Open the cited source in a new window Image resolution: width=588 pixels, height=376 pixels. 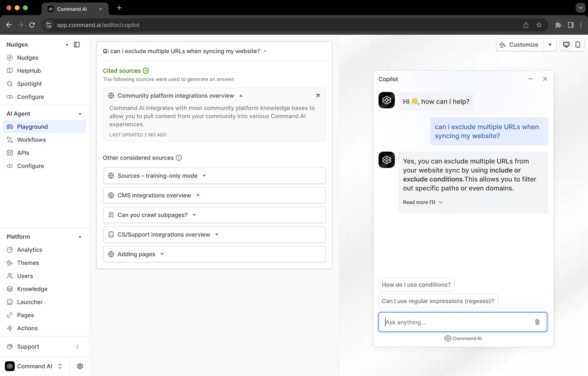pos(318,96)
